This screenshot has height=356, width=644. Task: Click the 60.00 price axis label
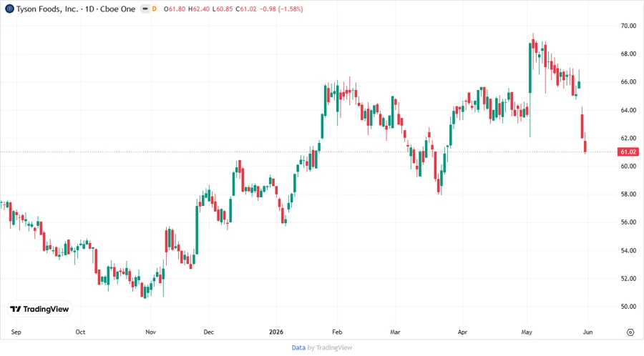(628, 166)
